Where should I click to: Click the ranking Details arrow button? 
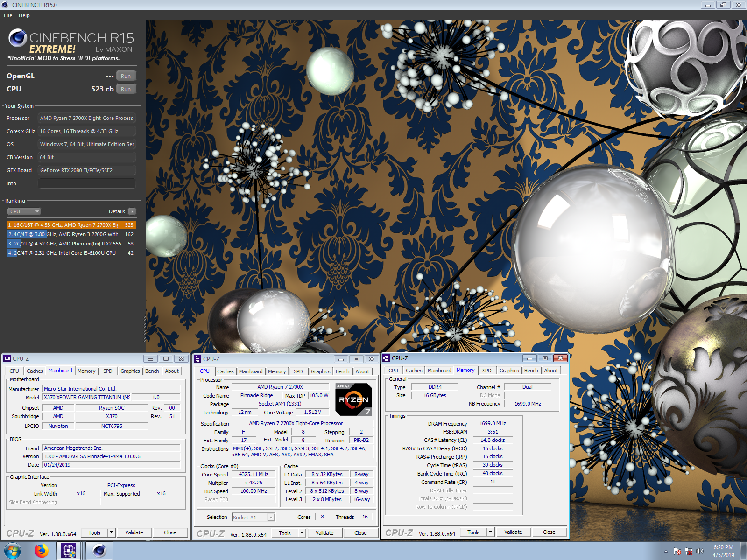(132, 211)
